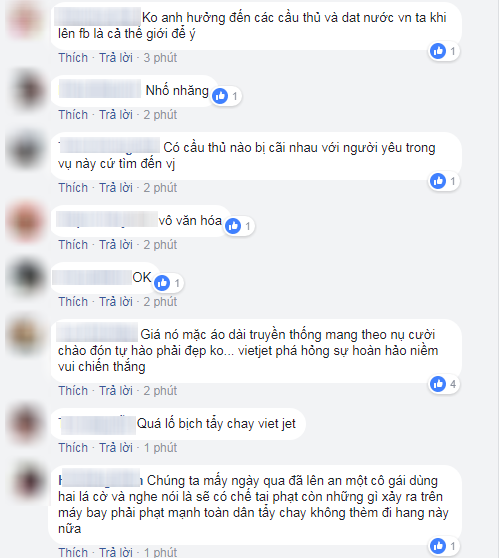
Task: Open like count on "vô văn hóa" comment
Action: click(x=248, y=226)
